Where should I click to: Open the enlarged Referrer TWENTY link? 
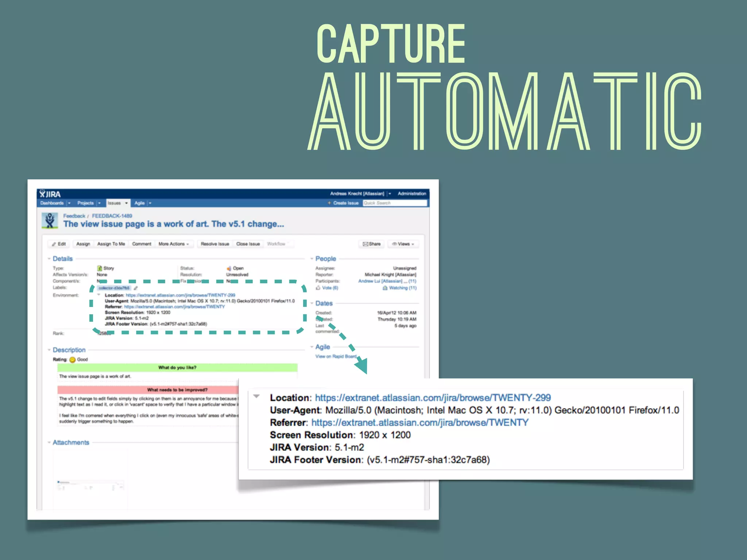(420, 423)
